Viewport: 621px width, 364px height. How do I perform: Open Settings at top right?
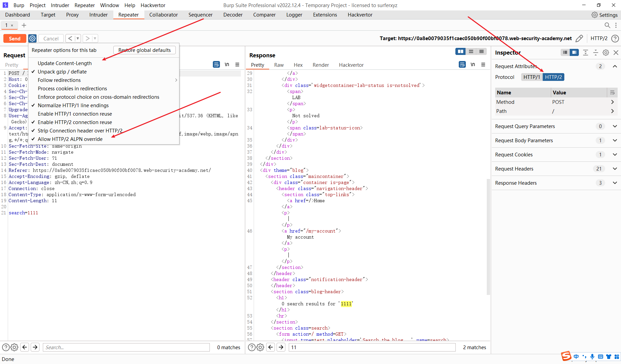coord(604,15)
